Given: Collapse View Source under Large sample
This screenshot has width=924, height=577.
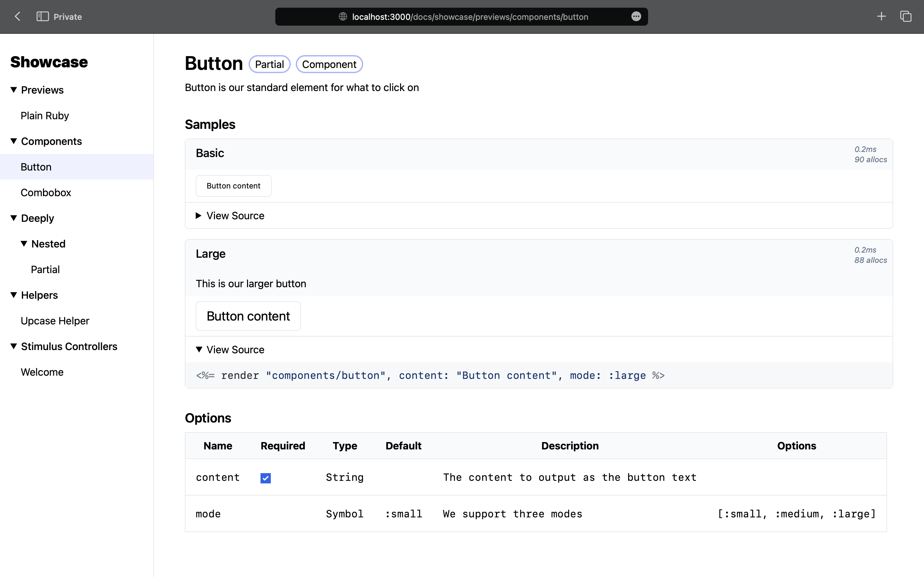Looking at the screenshot, I should pyautogui.click(x=230, y=349).
